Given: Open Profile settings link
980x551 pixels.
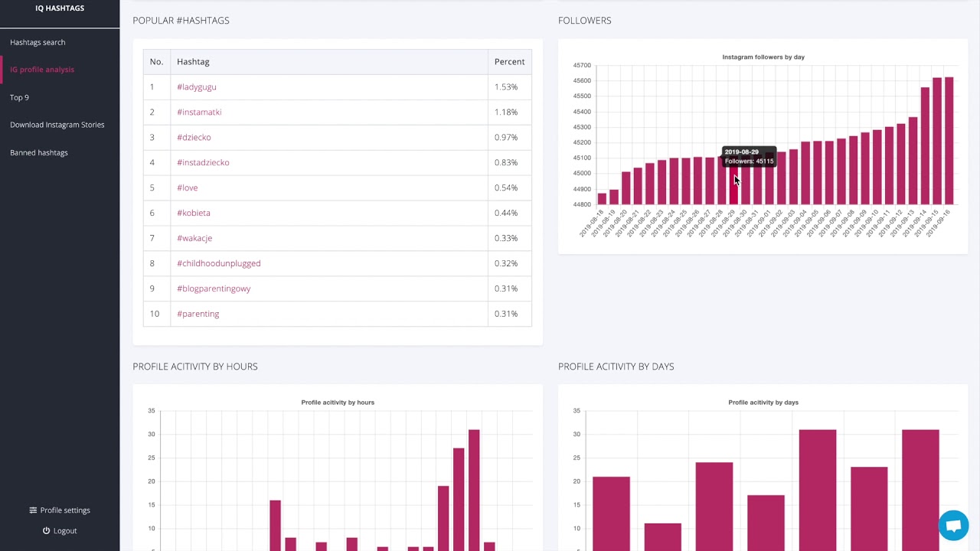Looking at the screenshot, I should [x=65, y=510].
